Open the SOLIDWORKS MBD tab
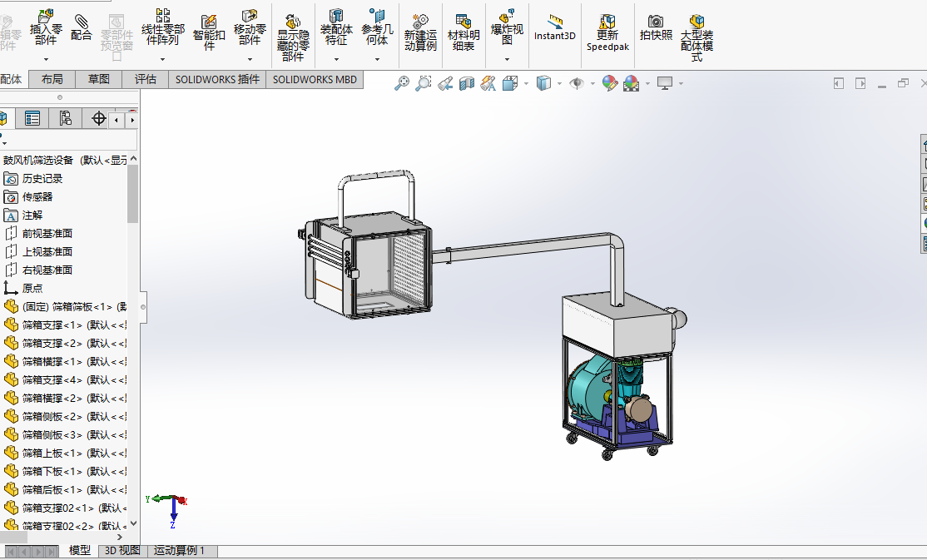This screenshot has width=927, height=560. pos(315,79)
